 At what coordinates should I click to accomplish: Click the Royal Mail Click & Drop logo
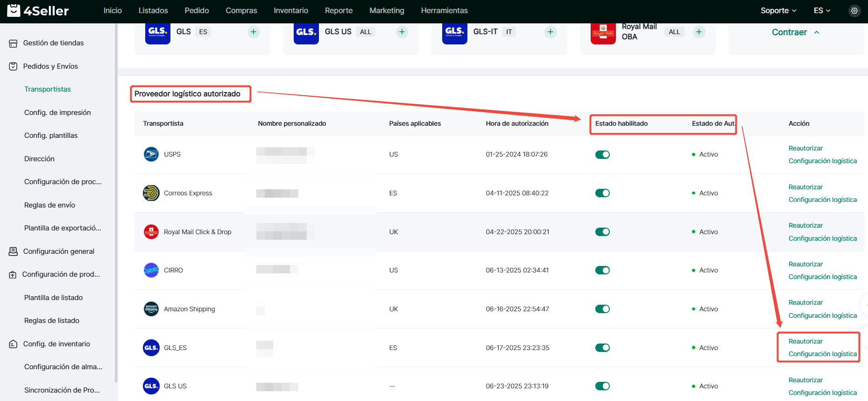[x=151, y=232]
